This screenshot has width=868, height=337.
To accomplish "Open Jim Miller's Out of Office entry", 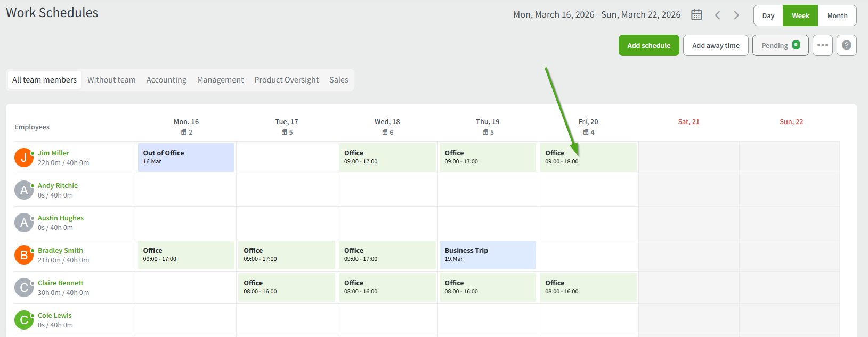I will [x=186, y=157].
